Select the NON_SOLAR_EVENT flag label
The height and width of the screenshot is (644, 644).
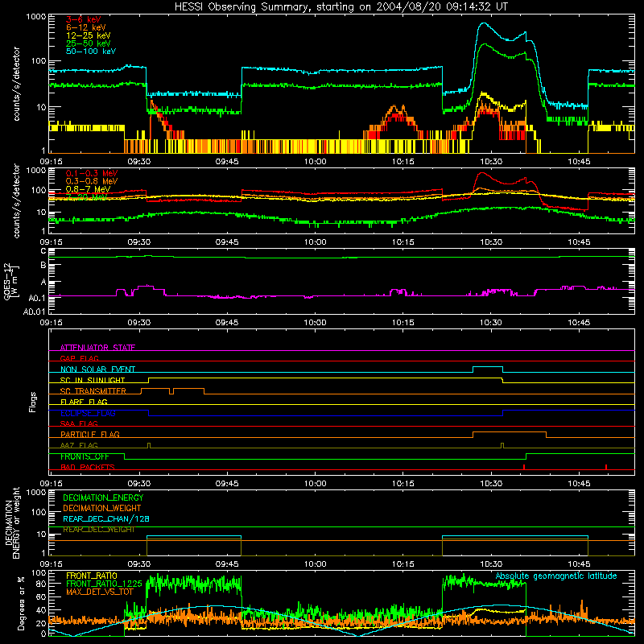pyautogui.click(x=97, y=369)
